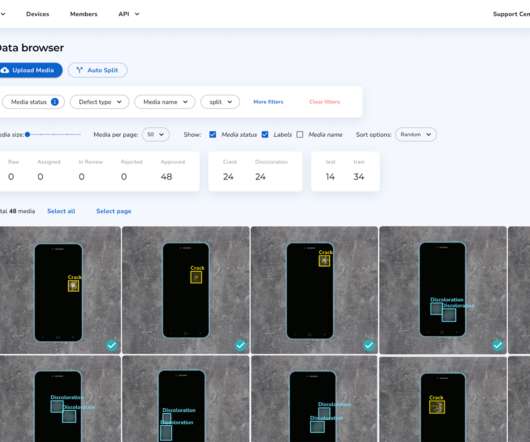Open second-row thumbnail labeled Crack

(x=443, y=399)
